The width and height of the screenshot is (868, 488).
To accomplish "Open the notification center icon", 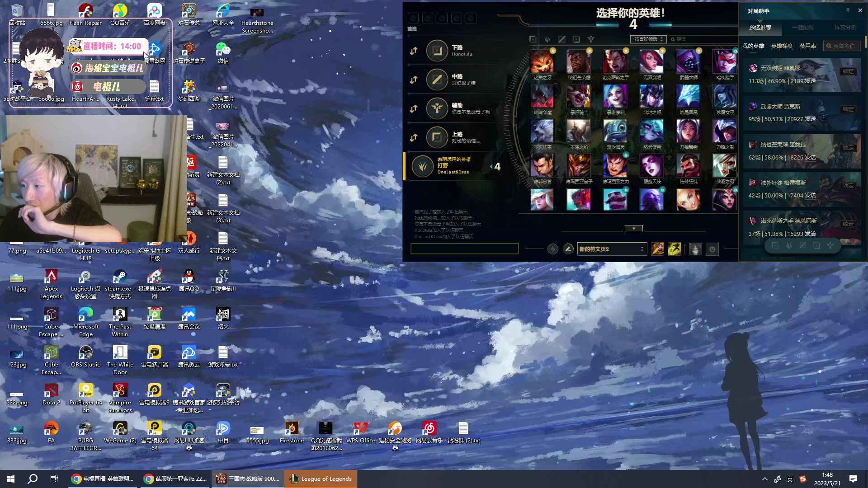I will (853, 479).
